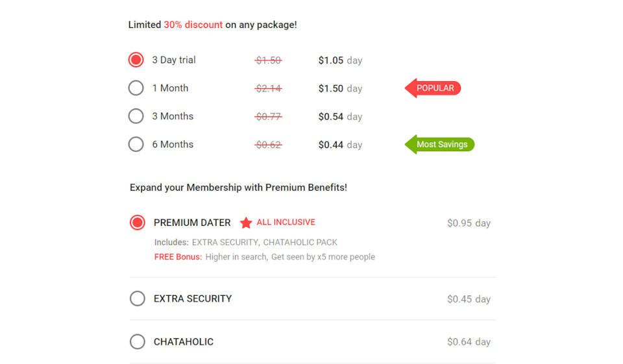Screen dimensions: 623x364
Task: Click the 3 Day trial label
Action: 174,60
